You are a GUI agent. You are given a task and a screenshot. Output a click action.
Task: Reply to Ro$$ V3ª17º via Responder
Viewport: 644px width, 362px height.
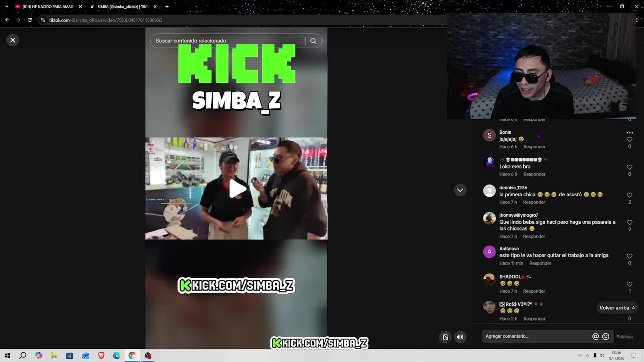[534, 319]
